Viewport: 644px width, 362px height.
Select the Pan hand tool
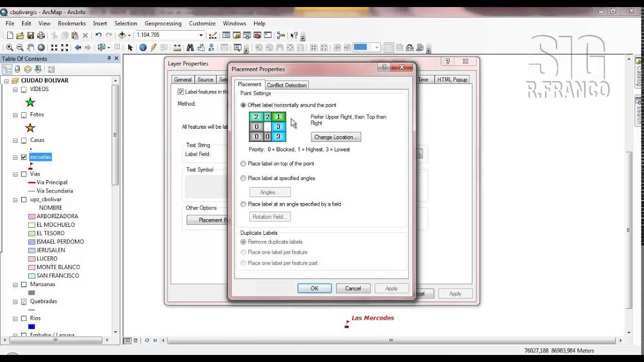31,48
